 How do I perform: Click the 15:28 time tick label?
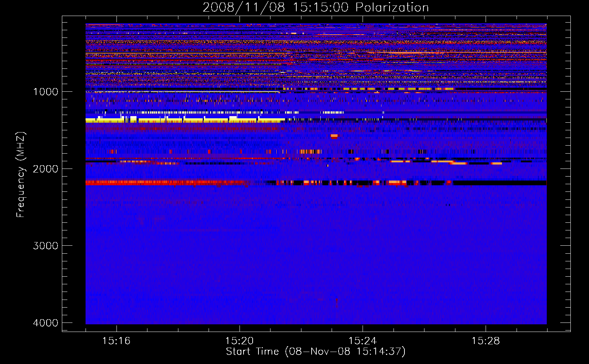pyautogui.click(x=486, y=341)
